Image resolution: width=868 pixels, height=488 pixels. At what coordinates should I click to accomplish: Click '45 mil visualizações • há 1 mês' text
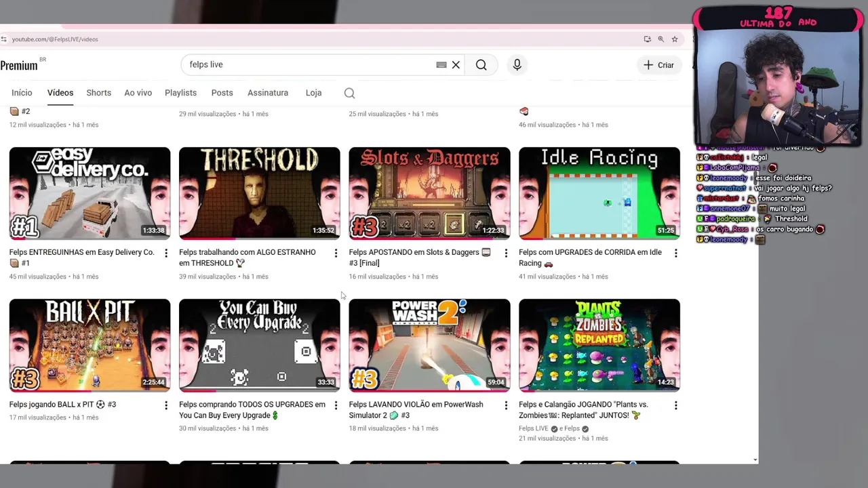pos(54,277)
